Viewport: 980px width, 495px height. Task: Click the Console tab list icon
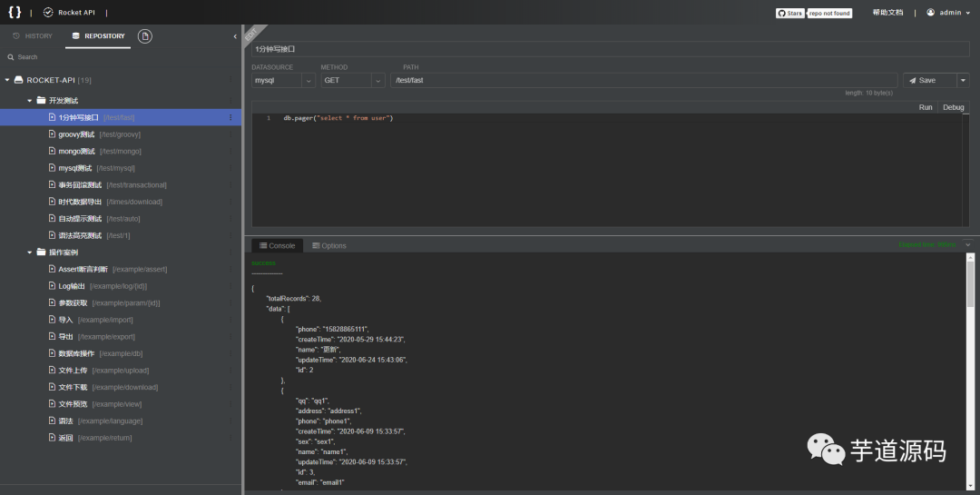tap(263, 245)
